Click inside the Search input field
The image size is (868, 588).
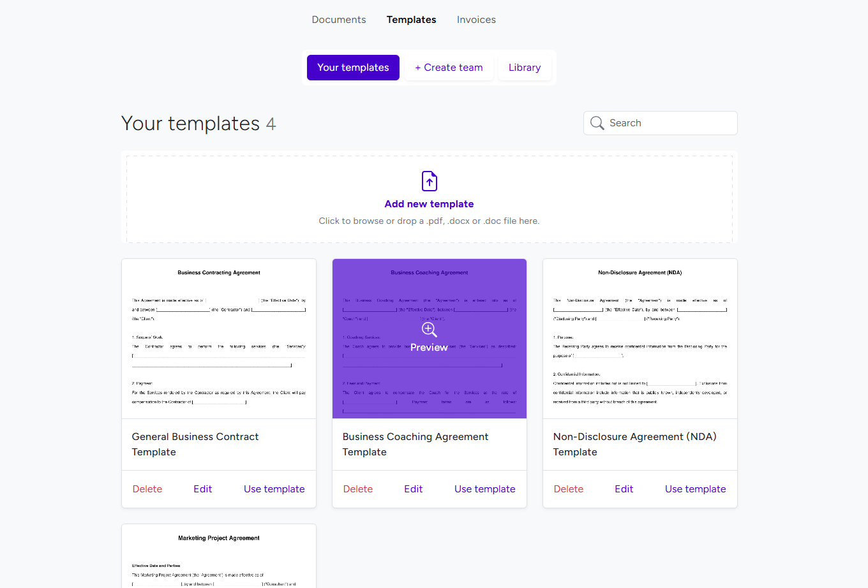[664, 122]
